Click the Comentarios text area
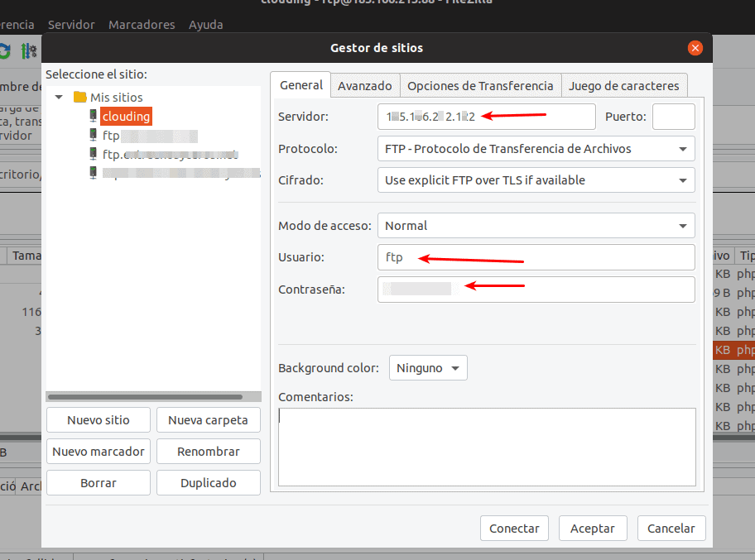Image resolution: width=755 pixels, height=560 pixels. click(487, 447)
